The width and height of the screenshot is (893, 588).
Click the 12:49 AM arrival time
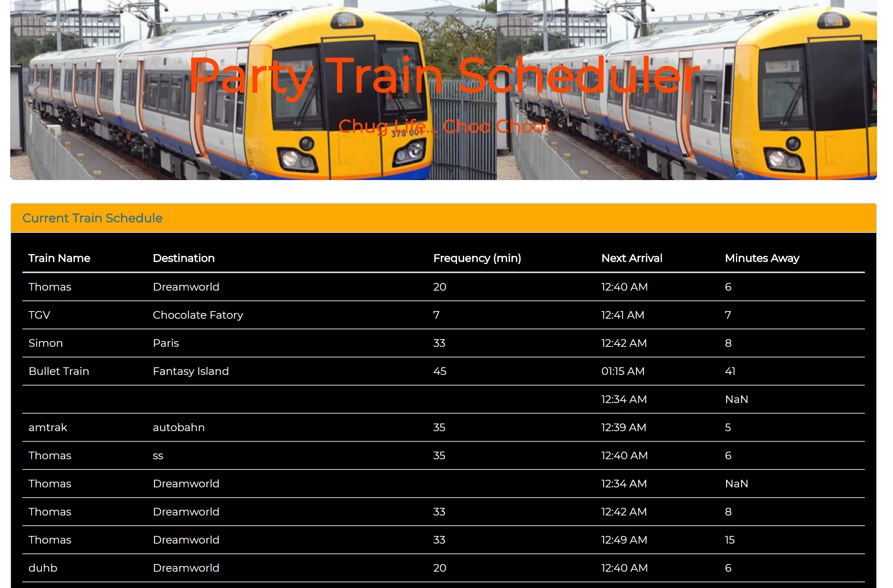pos(624,540)
